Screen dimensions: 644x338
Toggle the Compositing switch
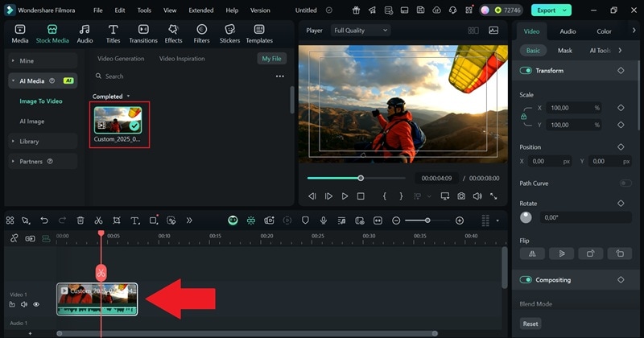click(526, 280)
